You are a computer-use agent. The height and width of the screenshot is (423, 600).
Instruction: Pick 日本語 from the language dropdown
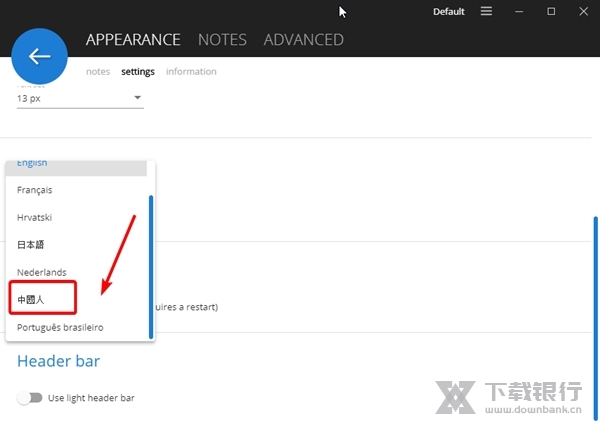click(32, 245)
